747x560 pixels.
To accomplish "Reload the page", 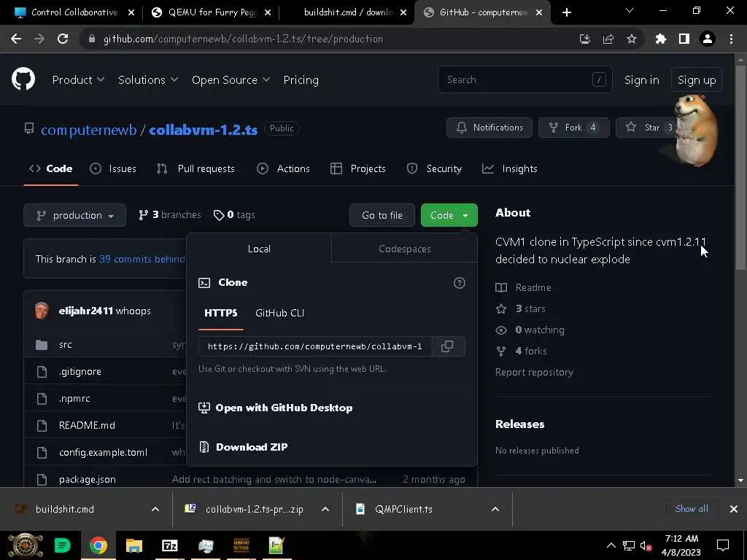I will click(63, 39).
